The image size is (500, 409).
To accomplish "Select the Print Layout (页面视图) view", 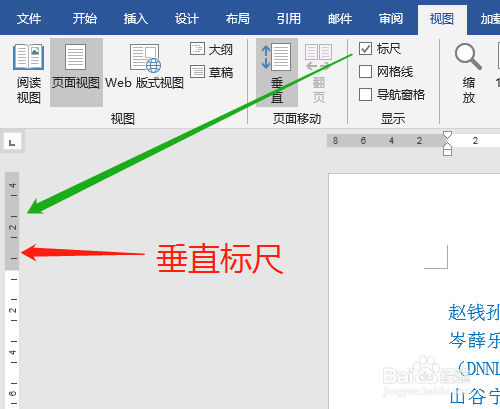I will [76, 73].
